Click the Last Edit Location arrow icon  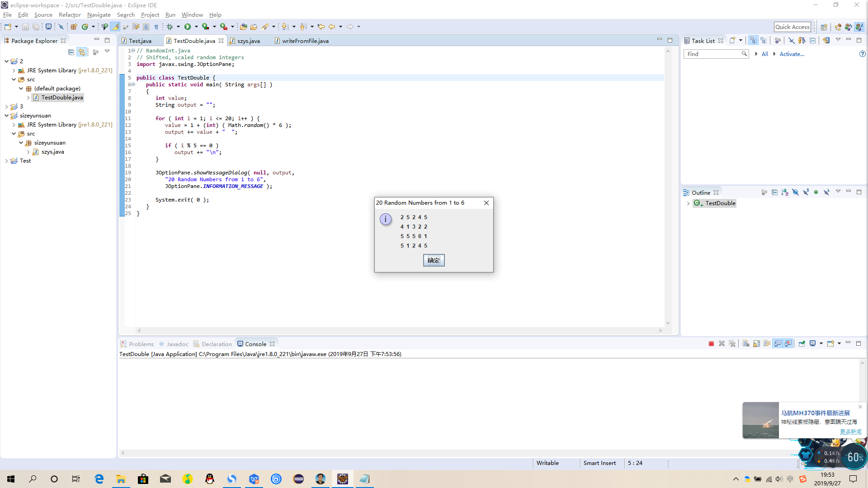[x=321, y=27]
